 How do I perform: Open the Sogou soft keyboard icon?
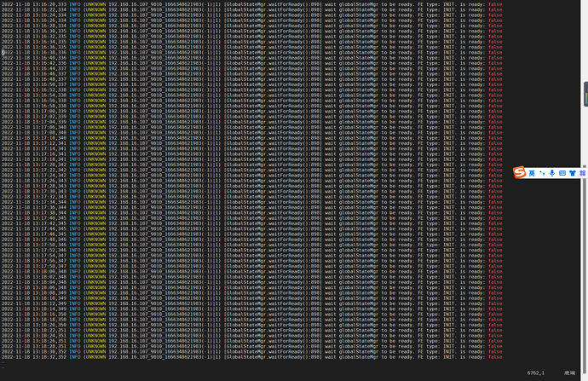point(562,173)
